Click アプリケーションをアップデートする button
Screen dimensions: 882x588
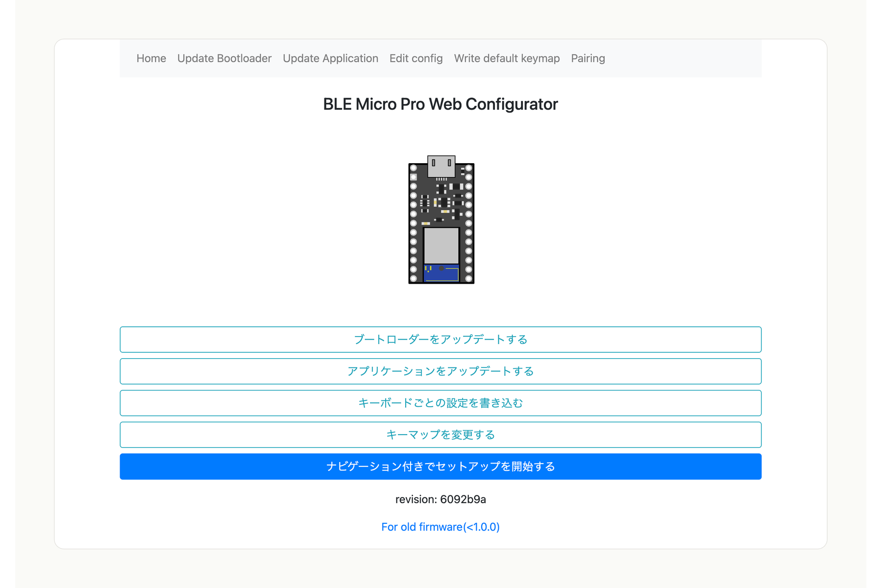click(441, 371)
